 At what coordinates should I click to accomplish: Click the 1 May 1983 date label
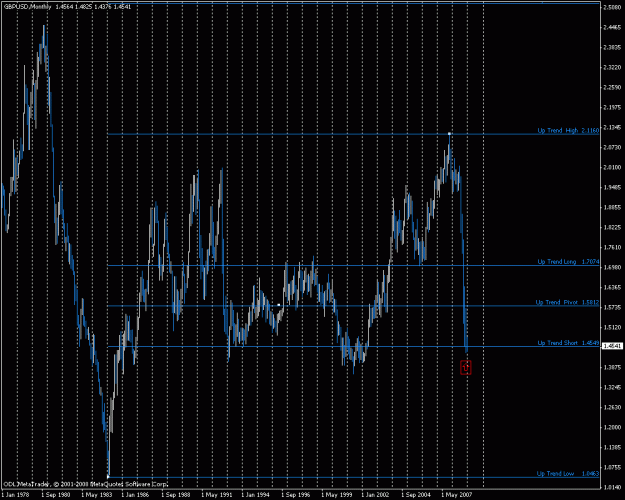(x=96, y=495)
